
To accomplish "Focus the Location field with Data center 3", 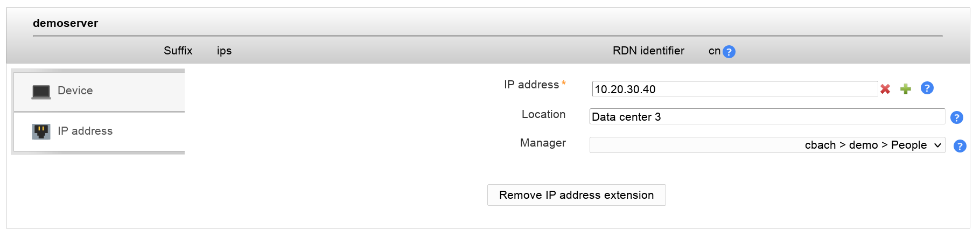I will point(767,117).
